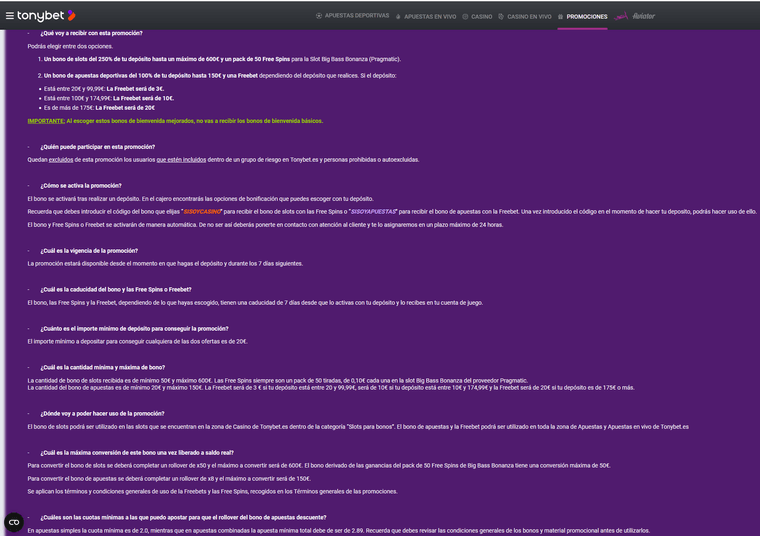Viewport: 760px width, 536px height.
Task: Click heading about cantidad mínima y máxima de bono
Action: (103, 367)
